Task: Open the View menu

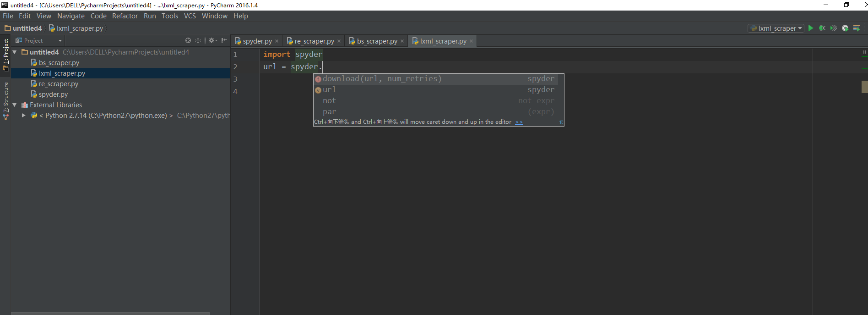Action: tap(44, 16)
